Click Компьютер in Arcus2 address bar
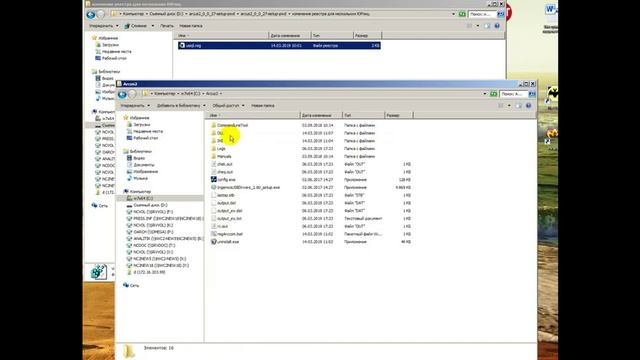640x360 pixels. [x=165, y=94]
